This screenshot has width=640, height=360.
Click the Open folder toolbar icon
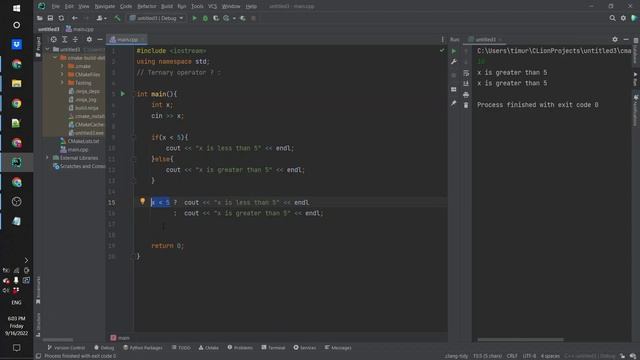pyautogui.click(x=40, y=18)
